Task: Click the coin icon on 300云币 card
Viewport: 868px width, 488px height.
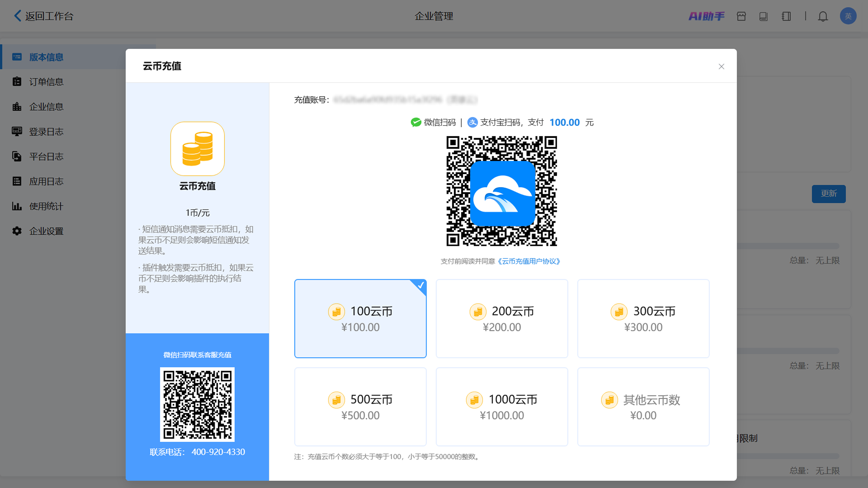Action: [x=619, y=311]
